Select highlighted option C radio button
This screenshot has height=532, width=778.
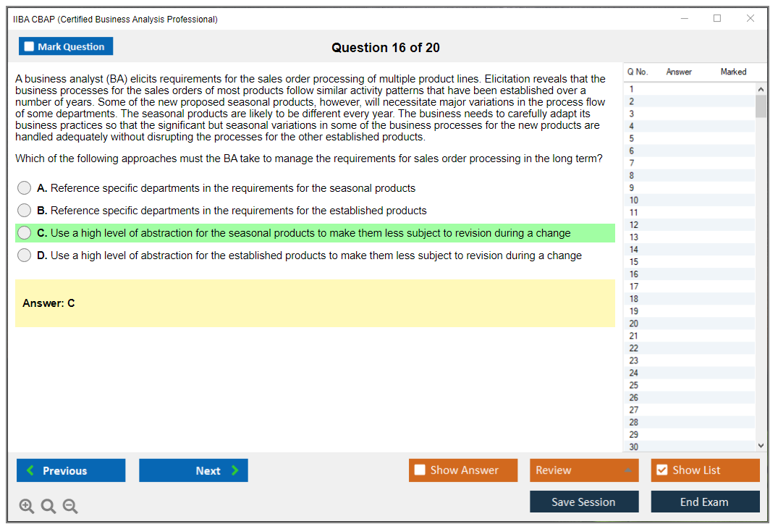tap(25, 233)
